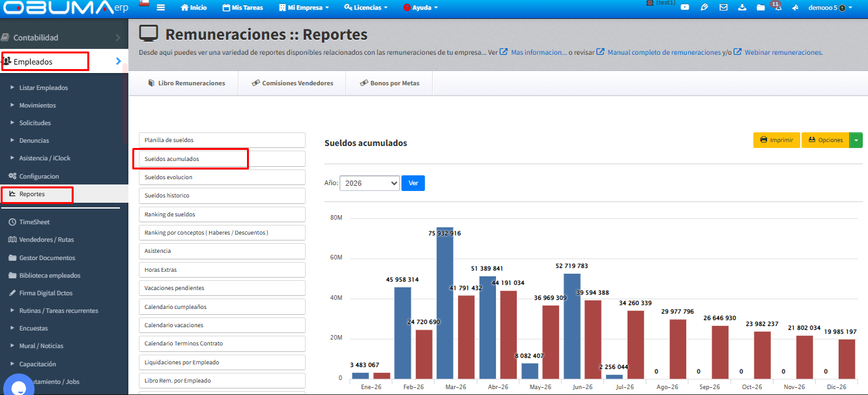This screenshot has height=395, width=868.
Task: Open the folder icon in top bar
Action: click(x=760, y=8)
